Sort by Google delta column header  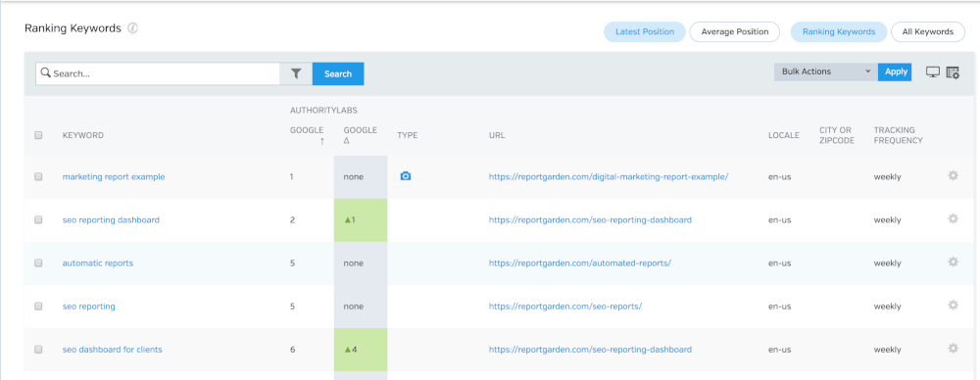(360, 135)
